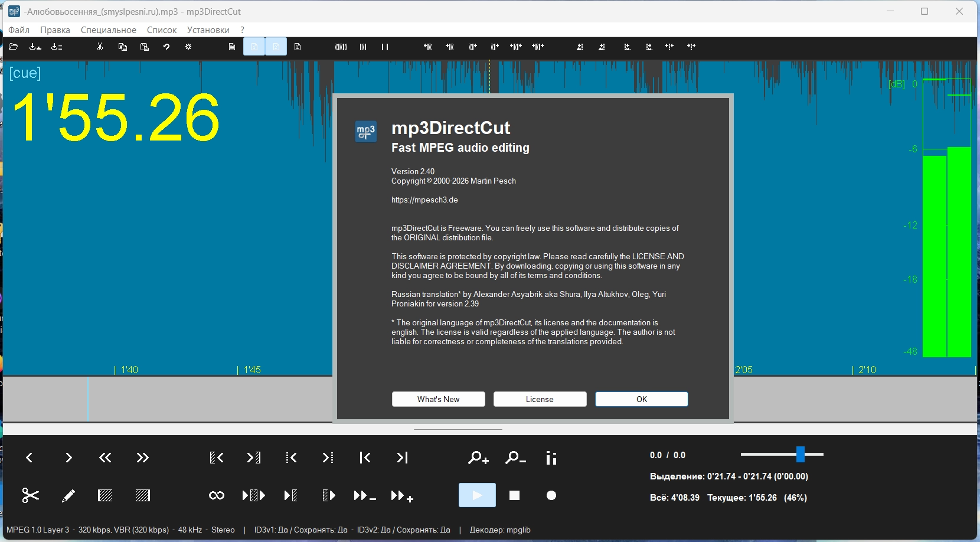
Task: Toggle the highlighted page-1 toolbar button
Action: pyautogui.click(x=254, y=47)
